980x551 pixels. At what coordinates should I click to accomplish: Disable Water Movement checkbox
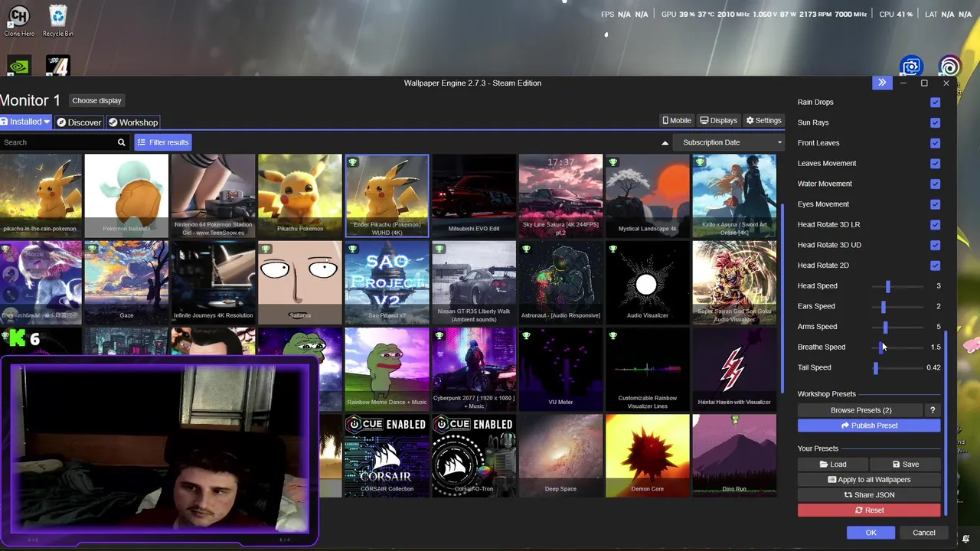click(935, 184)
